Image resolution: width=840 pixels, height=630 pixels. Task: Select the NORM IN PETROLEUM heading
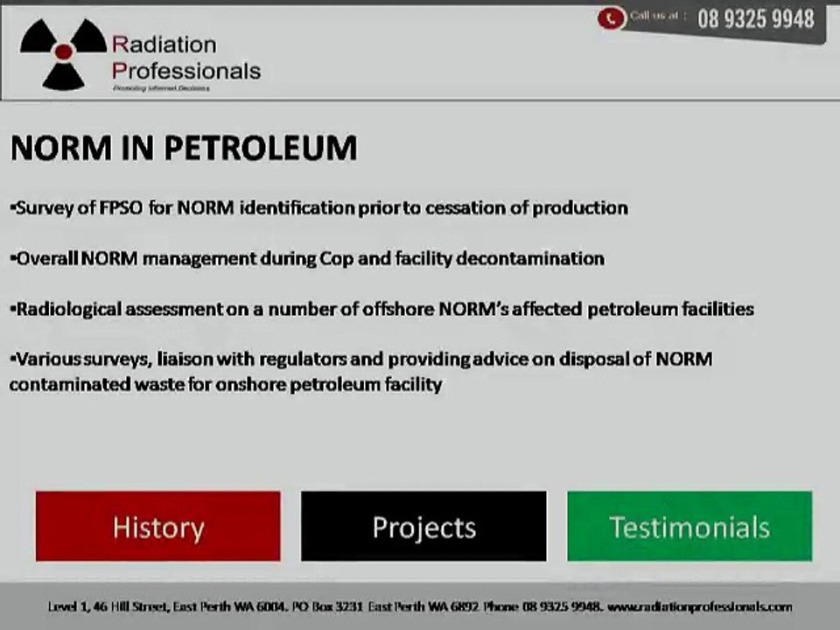coord(184,148)
